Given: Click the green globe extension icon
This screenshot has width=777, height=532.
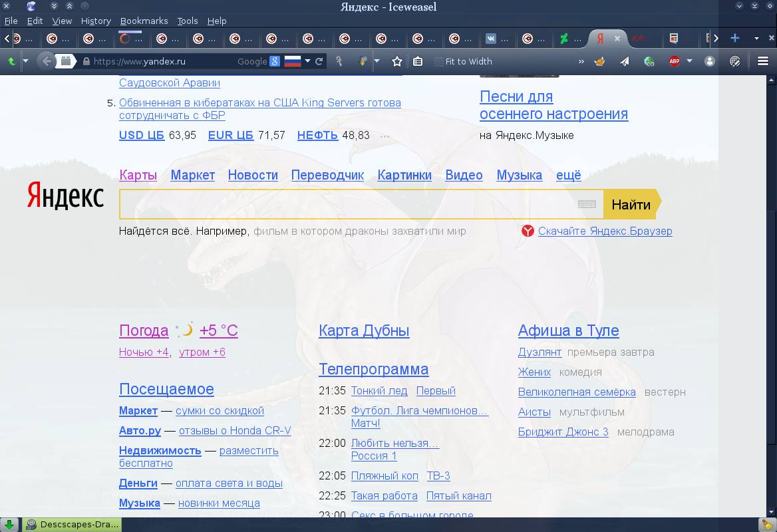Looking at the screenshot, I should pos(649,61).
